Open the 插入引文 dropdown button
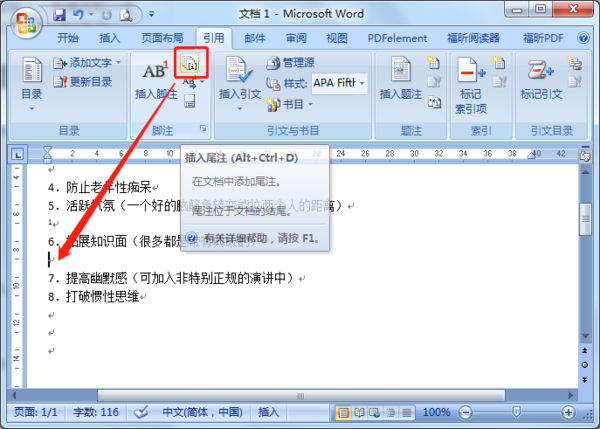The width and height of the screenshot is (600, 429). (240, 83)
